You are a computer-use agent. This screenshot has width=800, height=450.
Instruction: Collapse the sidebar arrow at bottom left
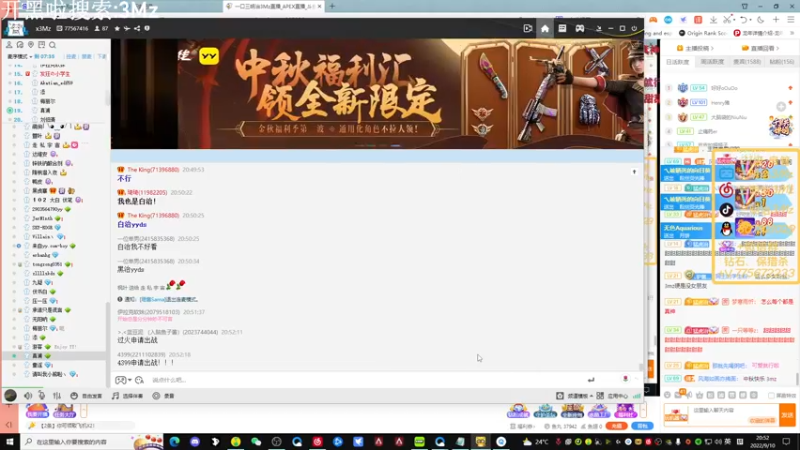coord(9,424)
